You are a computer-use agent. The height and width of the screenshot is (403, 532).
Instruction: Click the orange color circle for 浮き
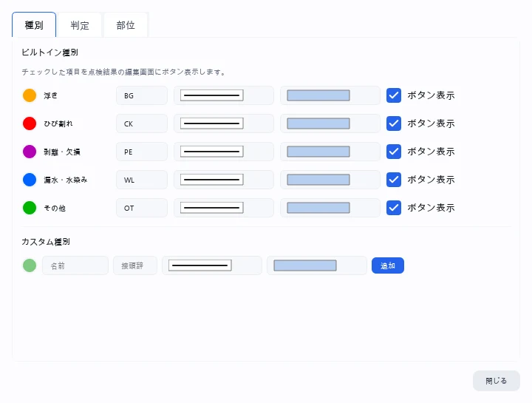30,95
